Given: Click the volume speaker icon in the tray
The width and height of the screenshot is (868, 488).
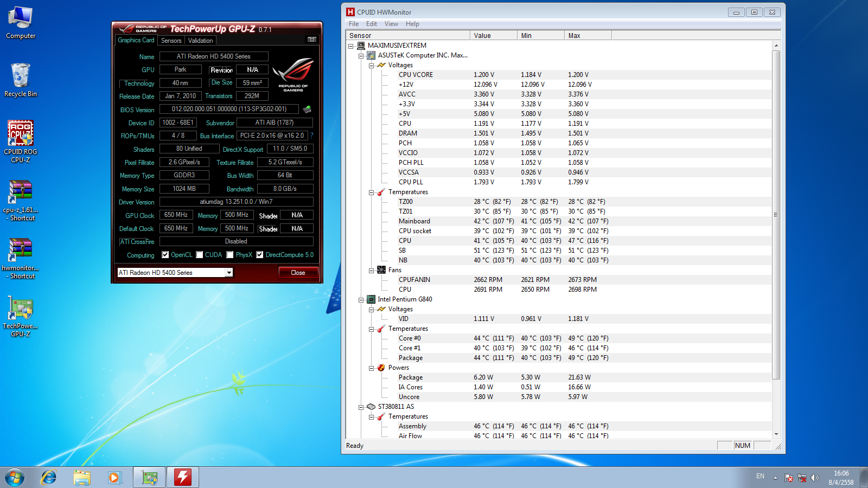Looking at the screenshot, I should (x=814, y=478).
